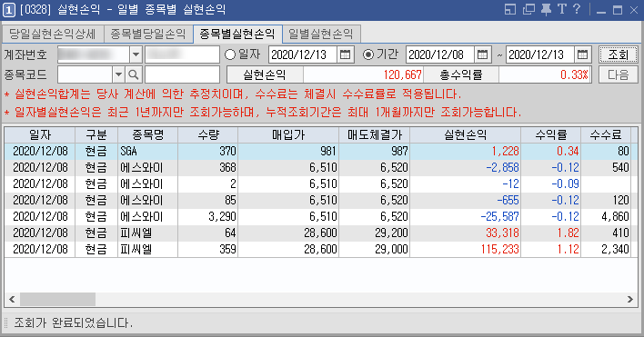This screenshot has height=337, width=644.
Task: Open calendar for the period start date
Action: pyautogui.click(x=483, y=55)
